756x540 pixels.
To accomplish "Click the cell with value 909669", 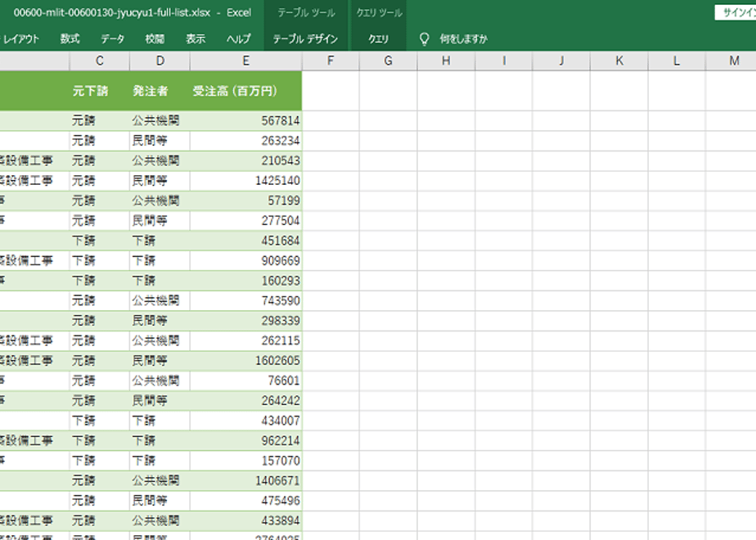I will tap(246, 261).
